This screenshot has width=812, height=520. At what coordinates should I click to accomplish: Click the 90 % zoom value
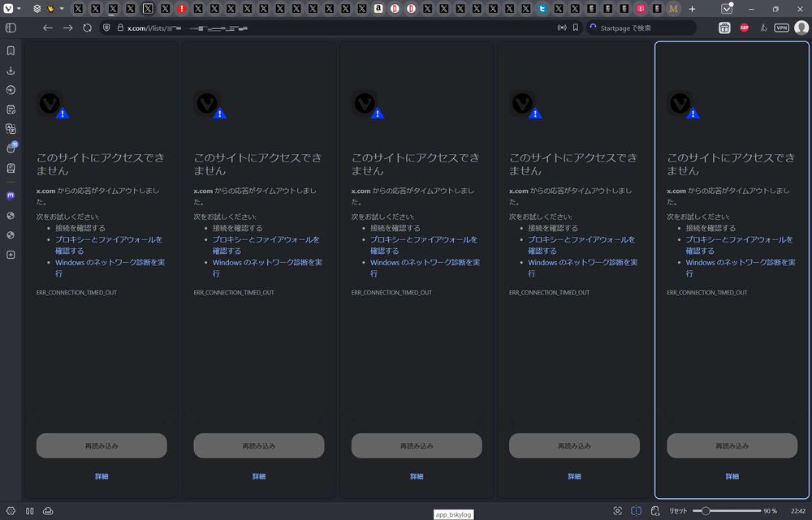tap(770, 511)
